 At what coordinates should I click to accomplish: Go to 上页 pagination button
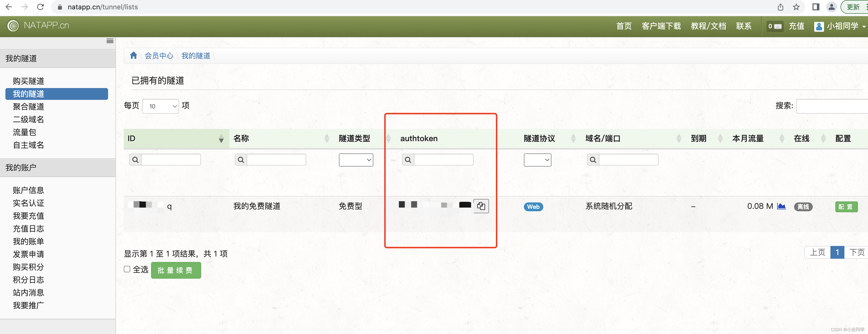tap(817, 252)
